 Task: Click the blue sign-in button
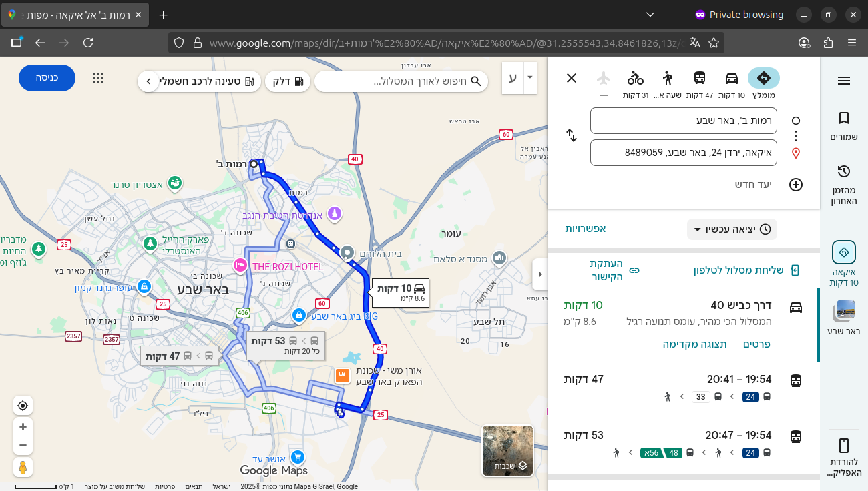pos(47,78)
